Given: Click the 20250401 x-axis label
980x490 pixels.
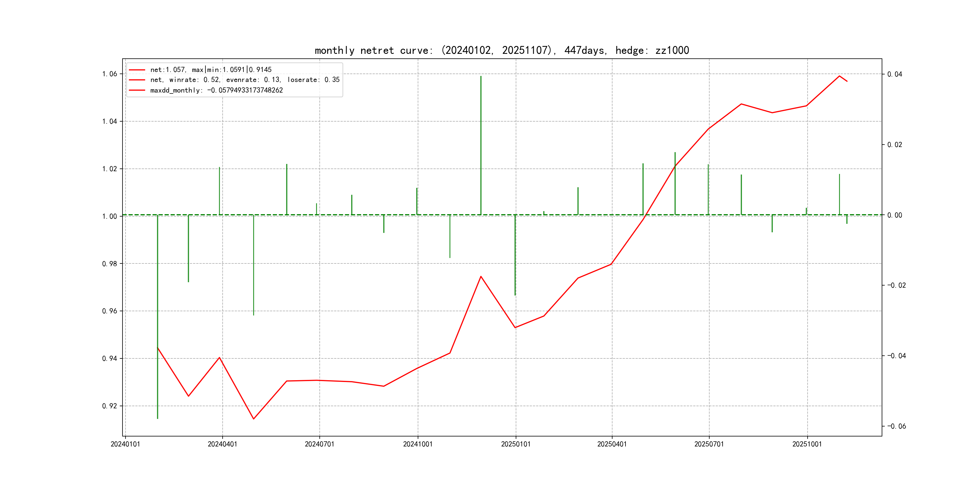Looking at the screenshot, I should click(612, 444).
